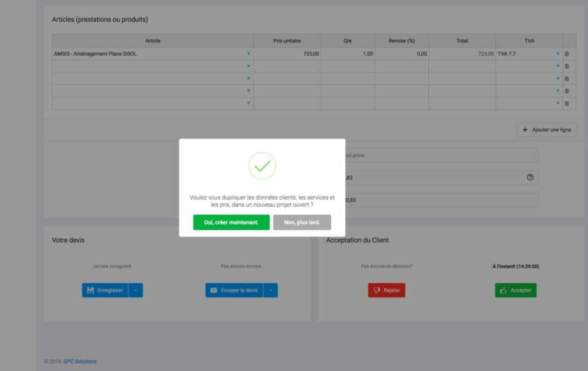Open the fifth row article dropdown
This screenshot has width=588, height=371.
[x=248, y=103]
